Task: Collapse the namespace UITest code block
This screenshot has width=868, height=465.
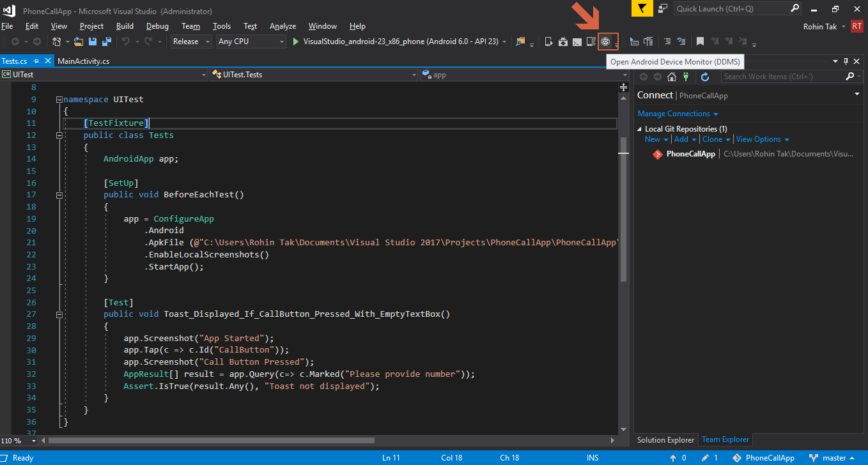Action: [x=59, y=100]
